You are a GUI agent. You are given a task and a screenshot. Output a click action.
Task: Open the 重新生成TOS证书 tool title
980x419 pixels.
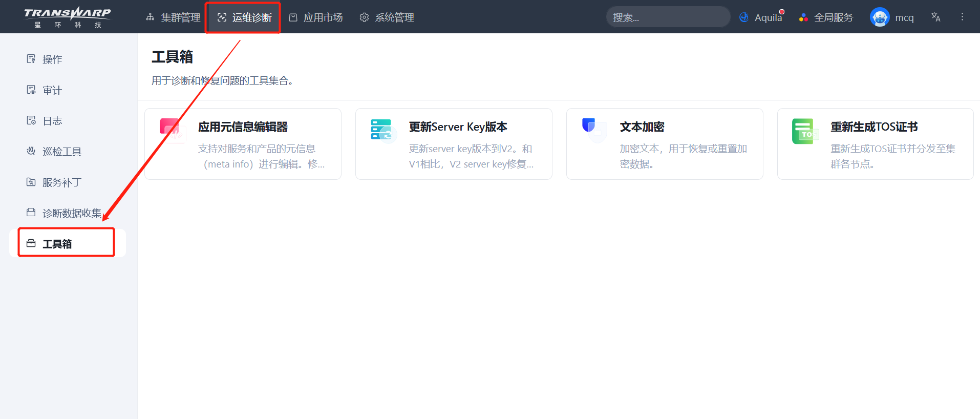tap(874, 127)
